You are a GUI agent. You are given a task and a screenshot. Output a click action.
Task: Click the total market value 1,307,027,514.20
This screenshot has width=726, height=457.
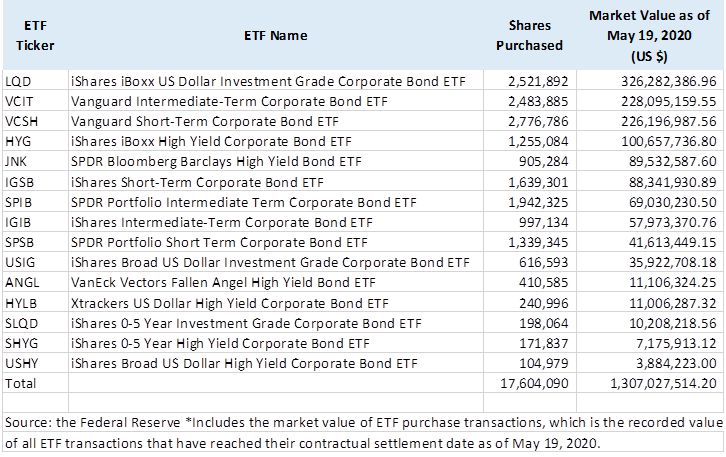click(649, 383)
